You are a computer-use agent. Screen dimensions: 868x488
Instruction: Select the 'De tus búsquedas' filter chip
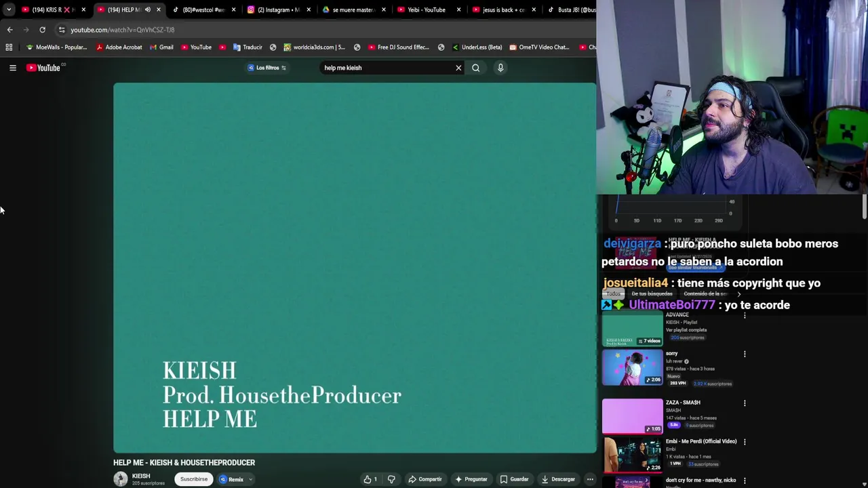coord(652,294)
